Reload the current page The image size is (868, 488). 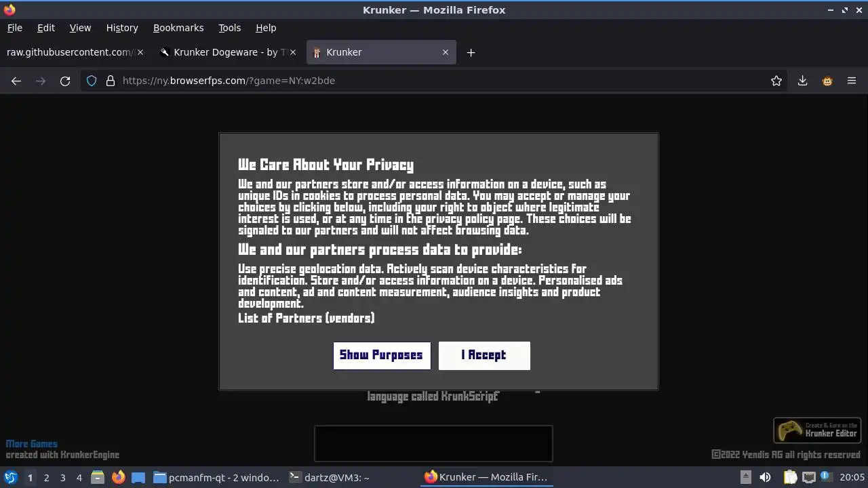[x=65, y=81]
